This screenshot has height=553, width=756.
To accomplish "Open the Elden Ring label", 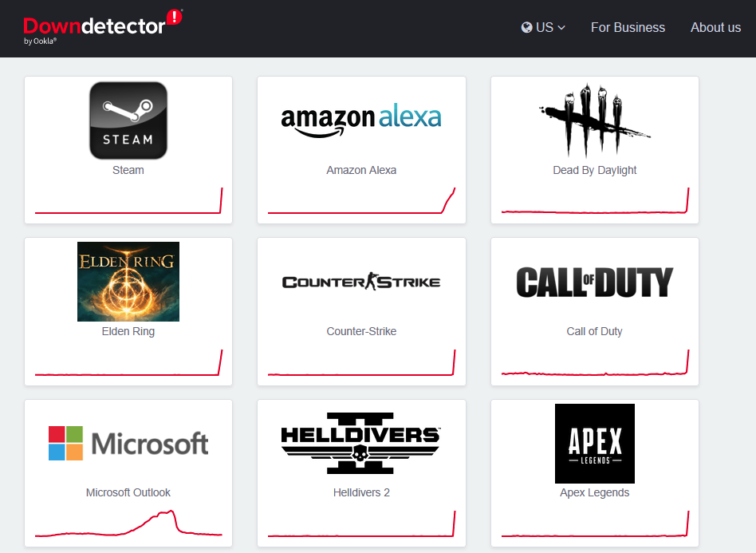I will click(x=128, y=331).
